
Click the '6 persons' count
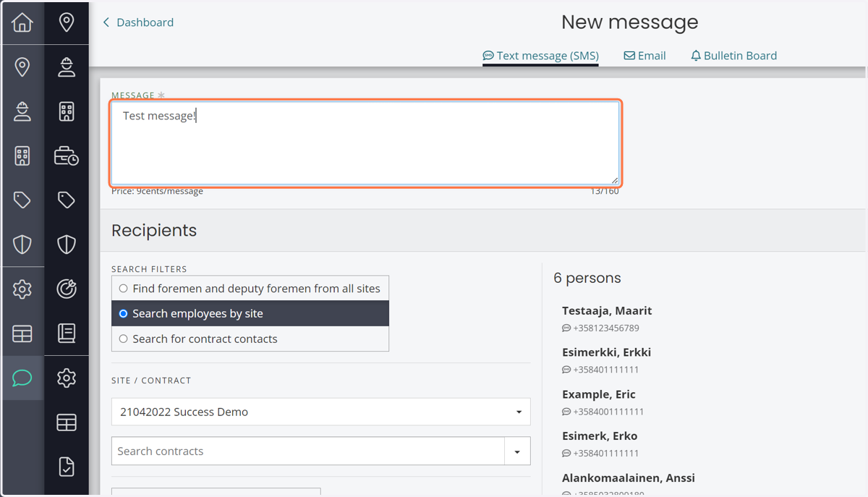click(x=587, y=278)
